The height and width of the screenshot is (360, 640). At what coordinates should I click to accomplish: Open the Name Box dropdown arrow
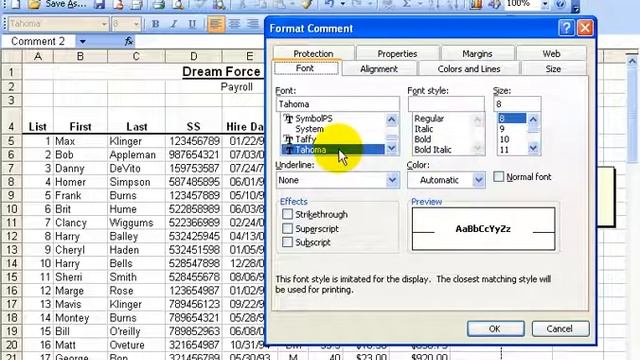coord(82,41)
